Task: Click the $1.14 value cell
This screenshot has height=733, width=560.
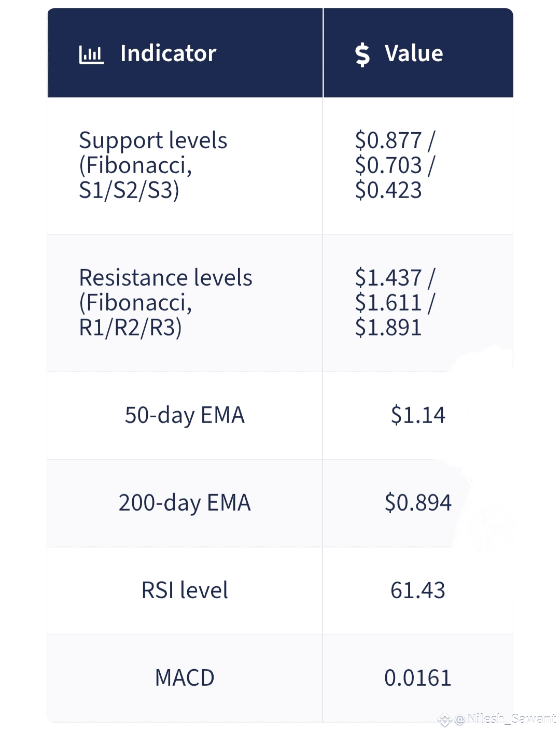Action: (x=417, y=415)
